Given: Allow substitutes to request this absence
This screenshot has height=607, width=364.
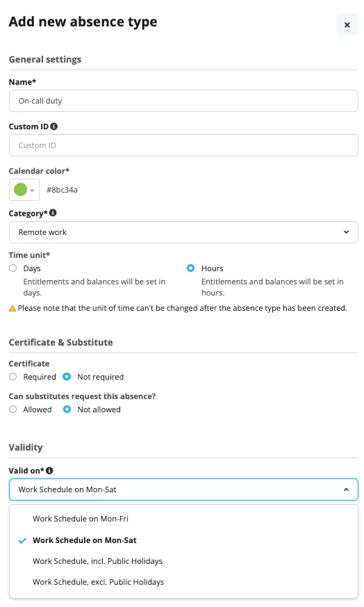Looking at the screenshot, I should coord(13,409).
